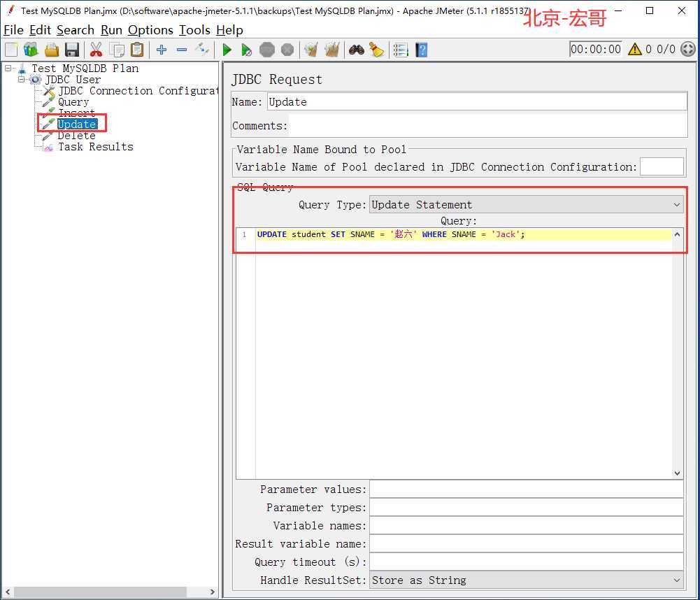Click tree panel scroll left arrow
Image resolution: width=700 pixels, height=600 pixels.
point(7,592)
